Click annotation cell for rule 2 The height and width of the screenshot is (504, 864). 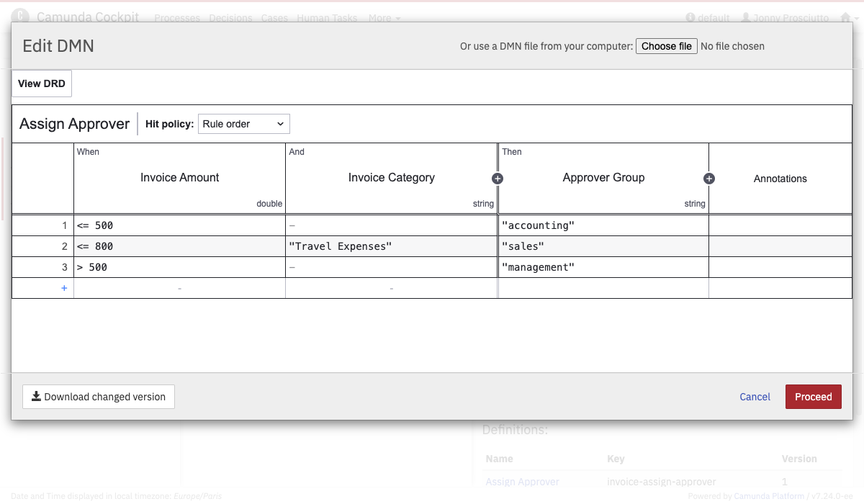coord(780,246)
